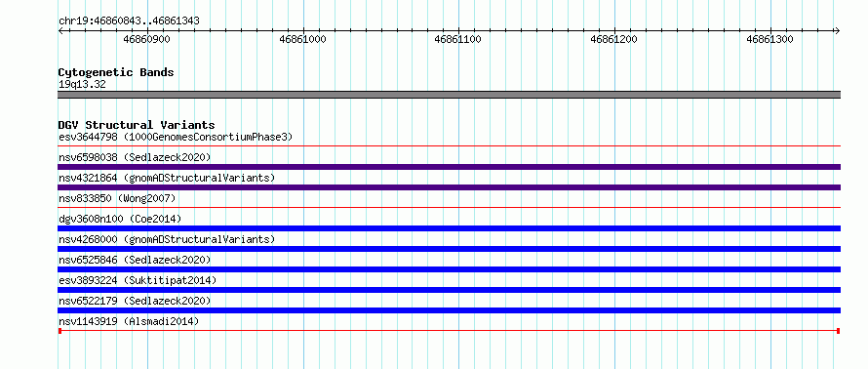The height and width of the screenshot is (369, 868).
Task: Click the 19q13.32 band label
Action: point(83,85)
